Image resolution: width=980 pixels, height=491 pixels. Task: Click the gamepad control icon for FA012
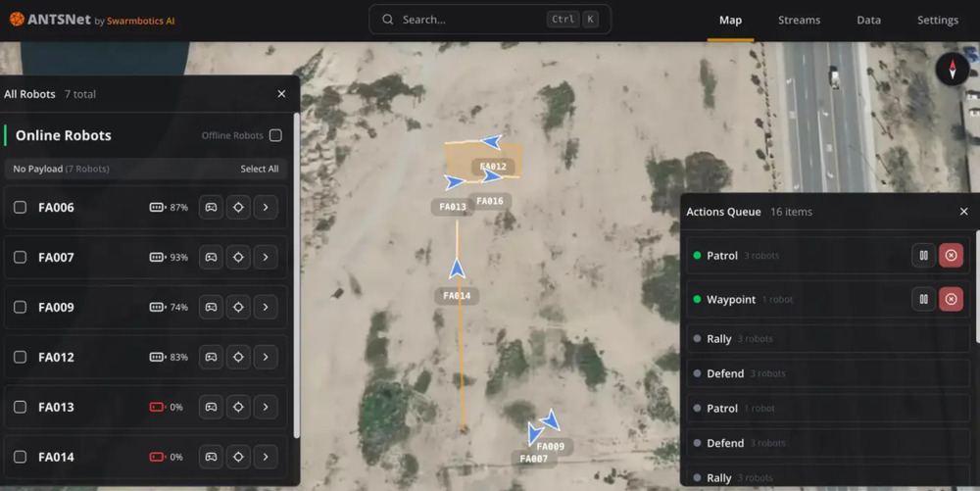tap(211, 357)
